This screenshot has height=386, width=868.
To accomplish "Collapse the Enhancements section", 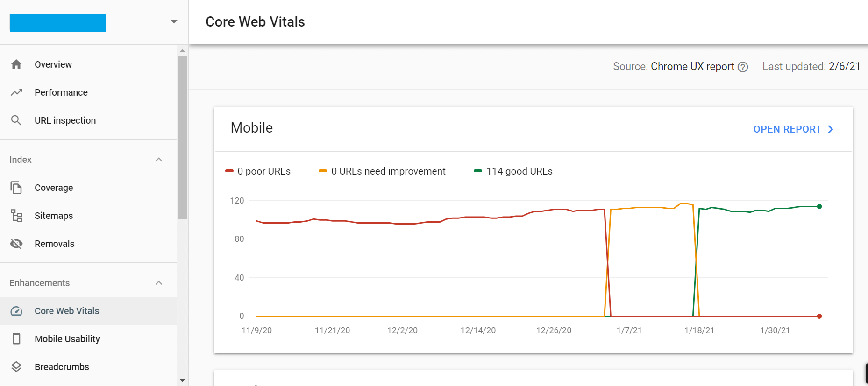I will [159, 283].
